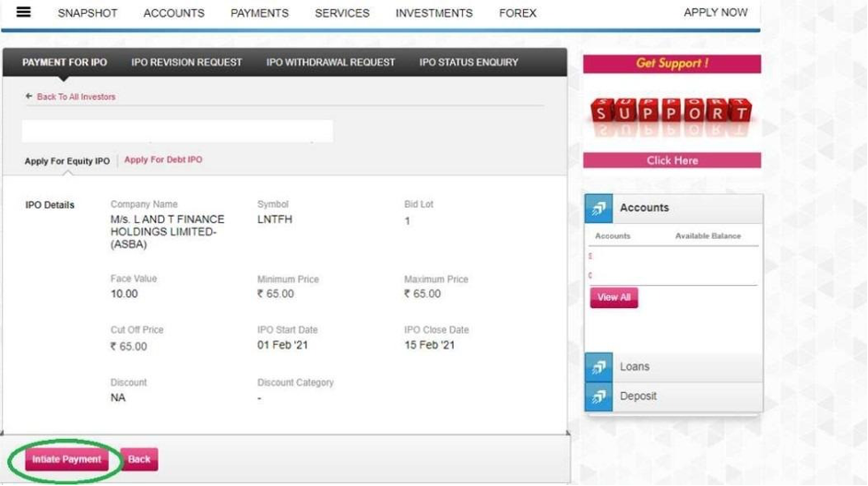Image resolution: width=868 pixels, height=486 pixels.
Task: Switch to IPO Withdrawal Request tab
Action: point(330,63)
